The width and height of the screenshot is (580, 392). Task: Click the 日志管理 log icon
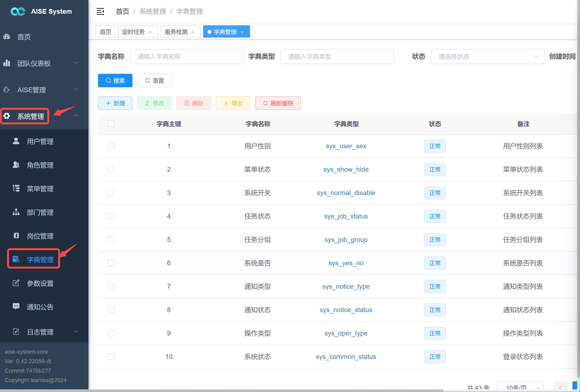(x=16, y=332)
